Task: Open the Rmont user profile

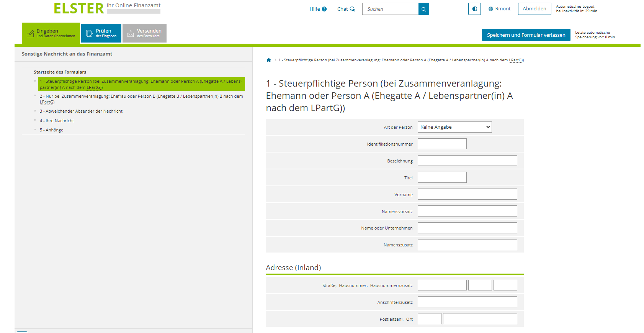Action: 499,9
